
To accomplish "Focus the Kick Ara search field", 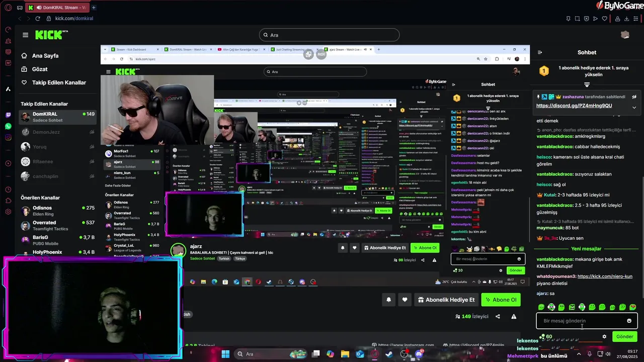I will [x=329, y=35].
